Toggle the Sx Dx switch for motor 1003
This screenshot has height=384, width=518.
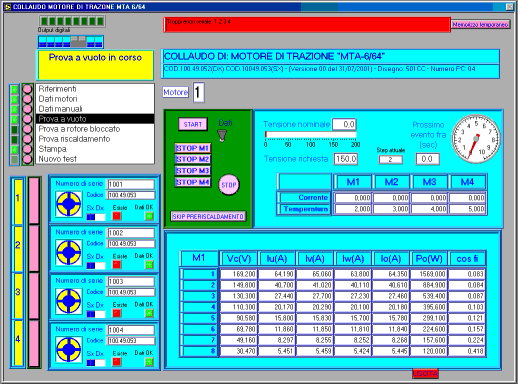(96, 314)
